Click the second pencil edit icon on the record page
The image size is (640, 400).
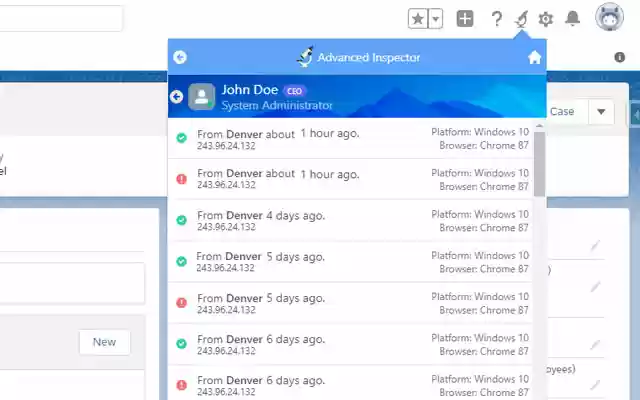coord(595,287)
